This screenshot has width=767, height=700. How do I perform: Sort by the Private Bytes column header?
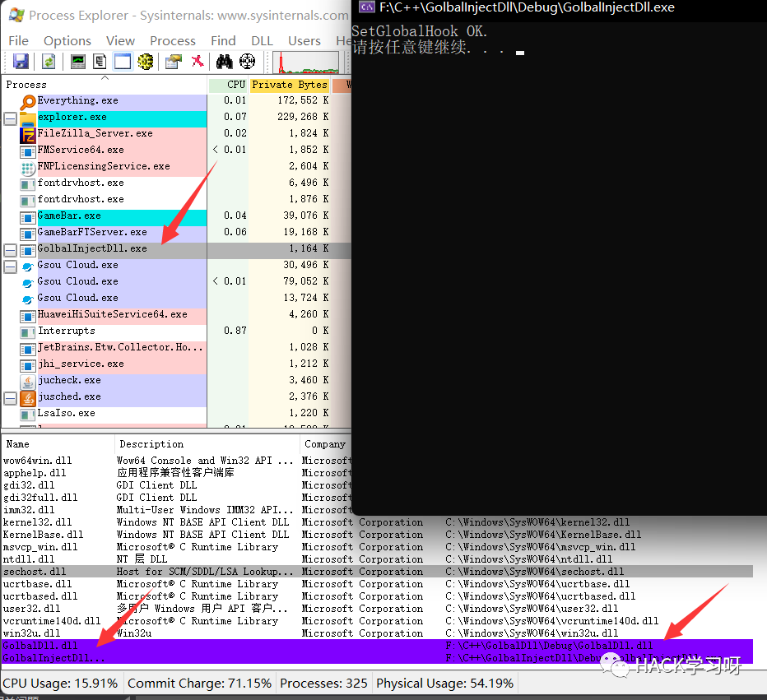(x=290, y=85)
